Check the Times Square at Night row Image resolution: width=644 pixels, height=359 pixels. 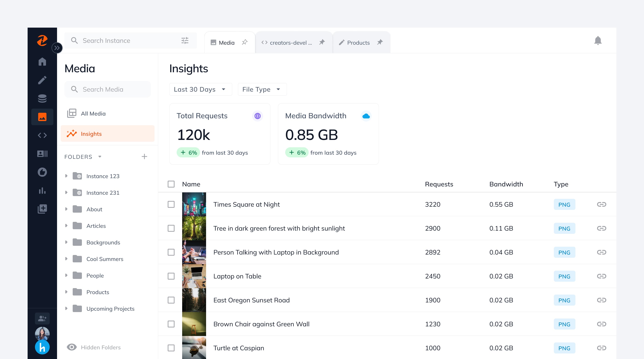click(x=171, y=204)
